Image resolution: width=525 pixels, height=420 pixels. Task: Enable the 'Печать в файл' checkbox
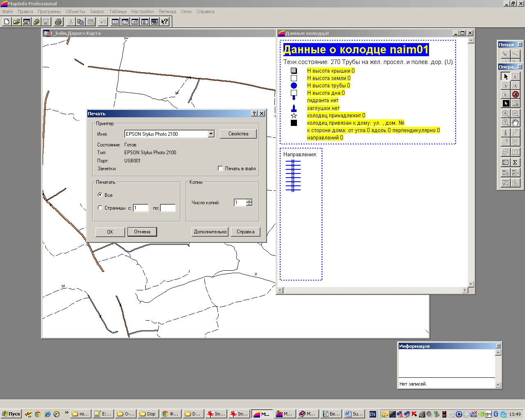[221, 169]
